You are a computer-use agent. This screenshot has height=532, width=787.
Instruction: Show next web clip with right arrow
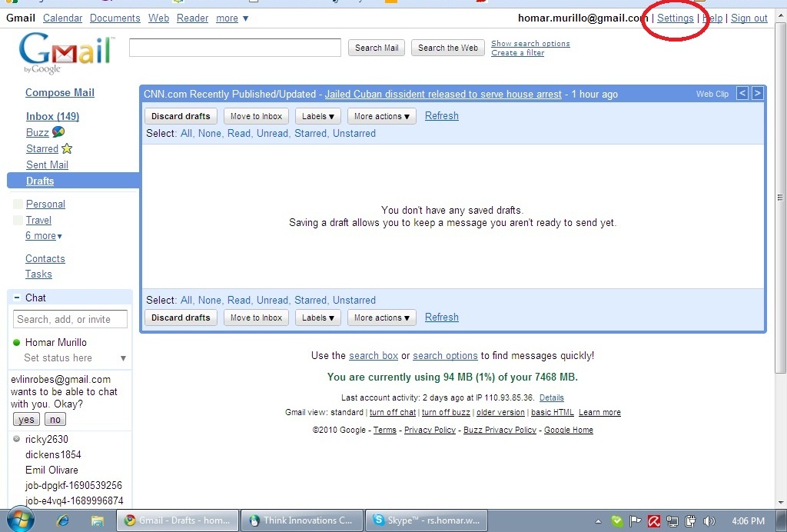tap(757, 93)
